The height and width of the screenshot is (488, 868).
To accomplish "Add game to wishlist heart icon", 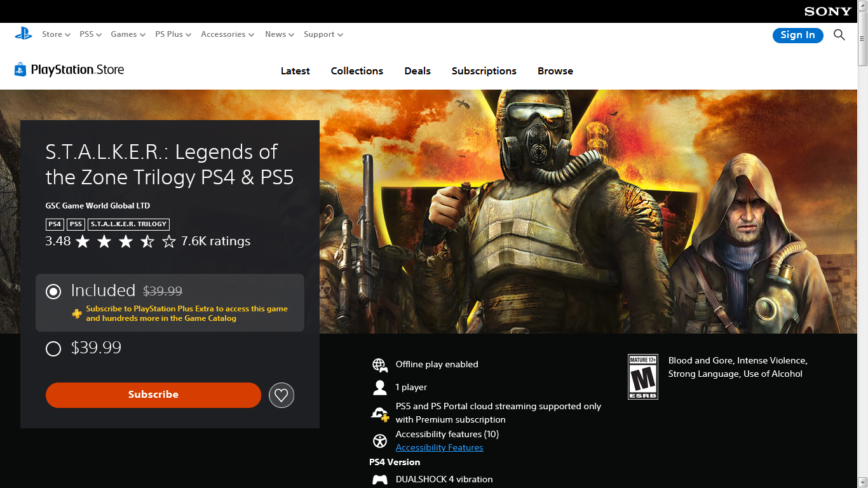I will 281,395.
